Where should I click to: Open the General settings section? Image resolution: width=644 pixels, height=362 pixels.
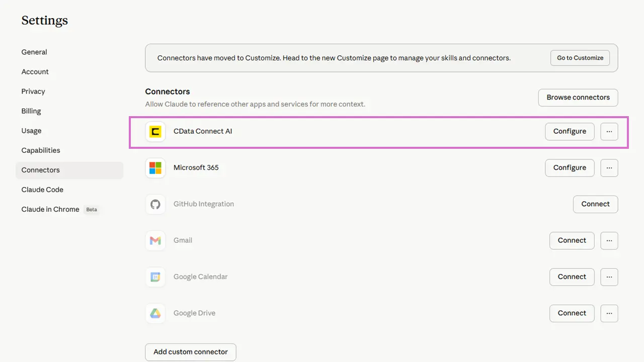pos(34,52)
